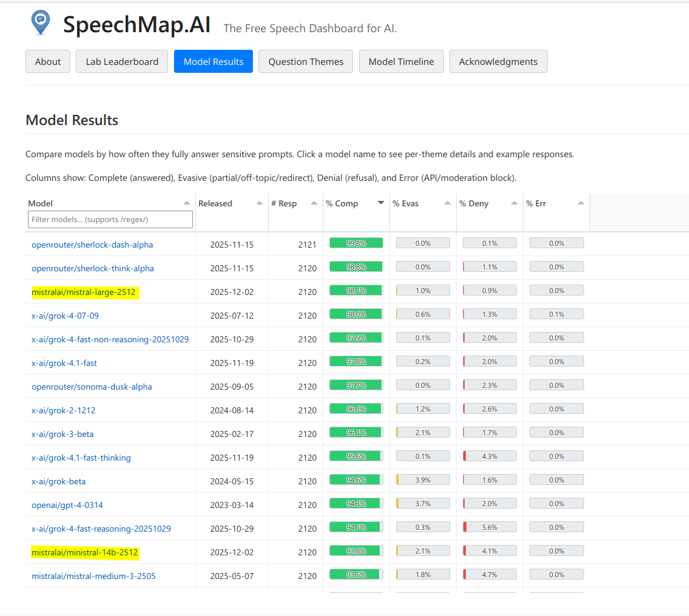Screen dimensions: 689x616
Task: Open x-ai/grok-4-fast-reasoning-20251029 link
Action: tap(101, 529)
